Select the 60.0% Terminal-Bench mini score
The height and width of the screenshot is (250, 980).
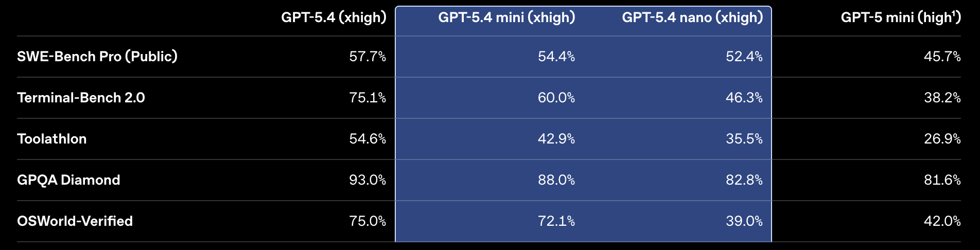point(556,98)
